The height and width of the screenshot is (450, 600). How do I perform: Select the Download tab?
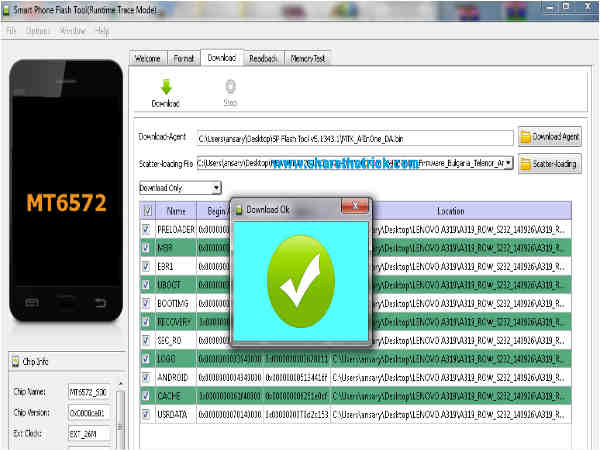pos(222,58)
